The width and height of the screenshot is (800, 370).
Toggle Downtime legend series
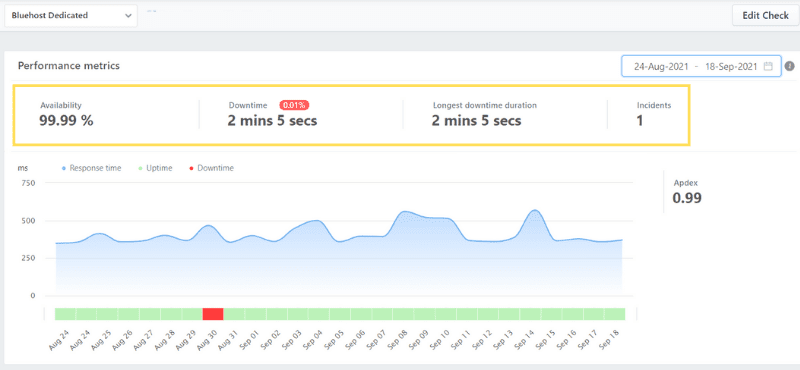tap(211, 168)
